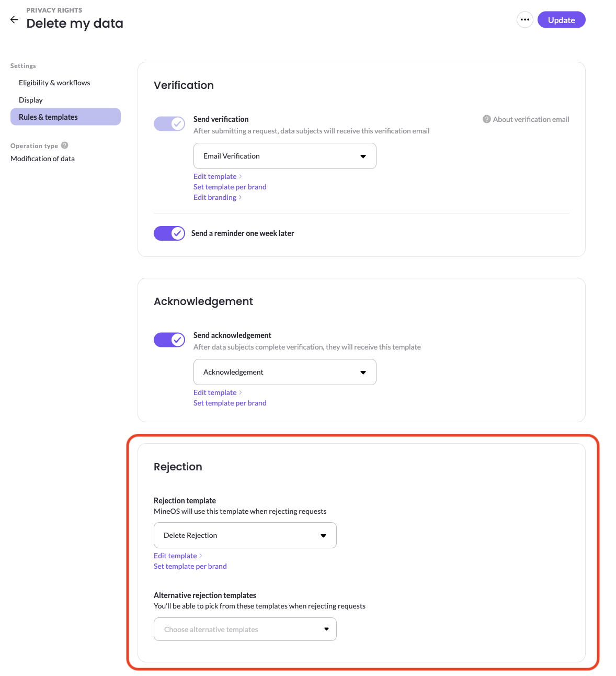The width and height of the screenshot is (616, 676).
Task: Click the Choose alternative templates field
Action: 245,629
